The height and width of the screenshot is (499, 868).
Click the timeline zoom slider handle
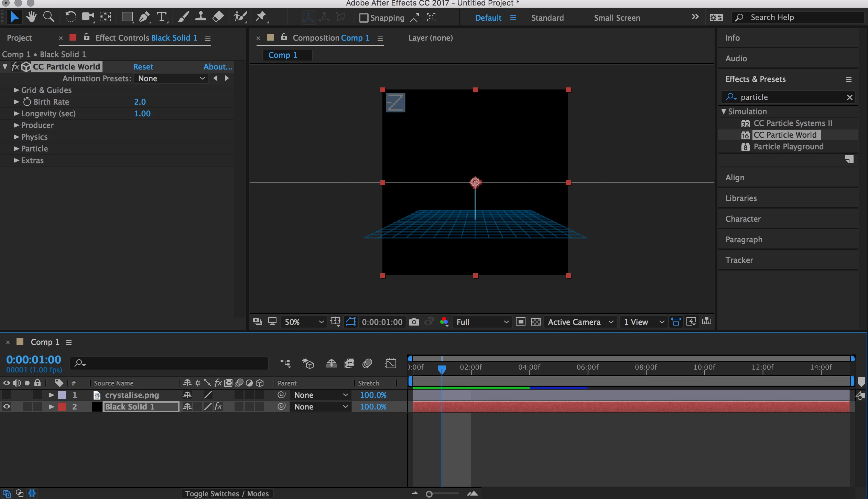(x=429, y=494)
